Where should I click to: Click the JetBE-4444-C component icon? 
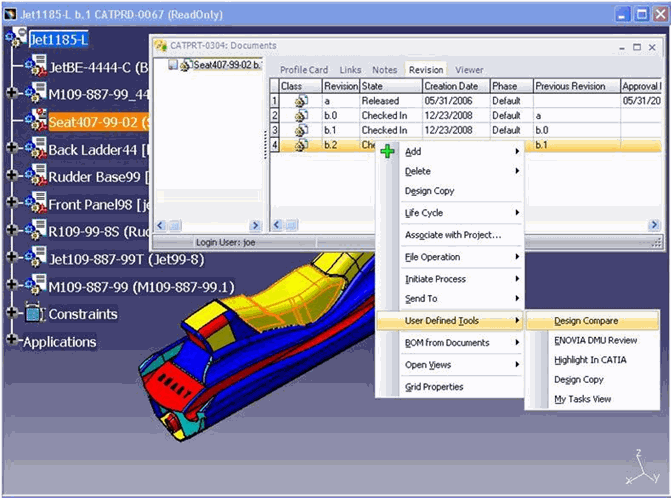(x=36, y=65)
